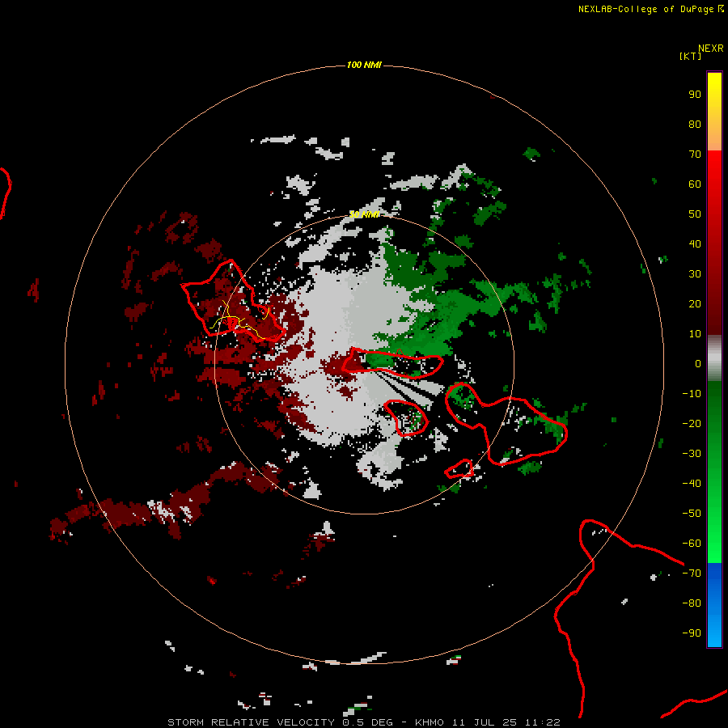728x728 pixels.
Task: Click the -70 value on the velocity scale
Action: (x=692, y=574)
